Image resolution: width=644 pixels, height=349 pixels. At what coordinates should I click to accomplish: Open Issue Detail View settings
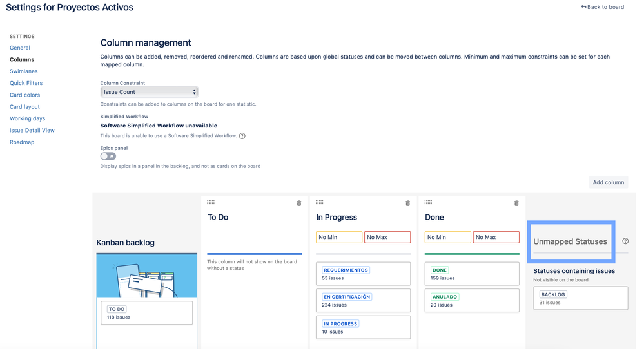[x=32, y=131]
